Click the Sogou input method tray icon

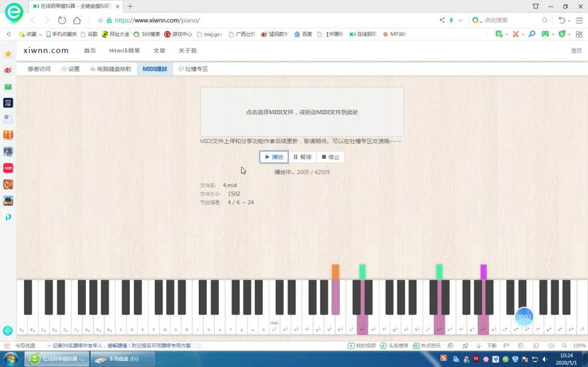click(444, 358)
